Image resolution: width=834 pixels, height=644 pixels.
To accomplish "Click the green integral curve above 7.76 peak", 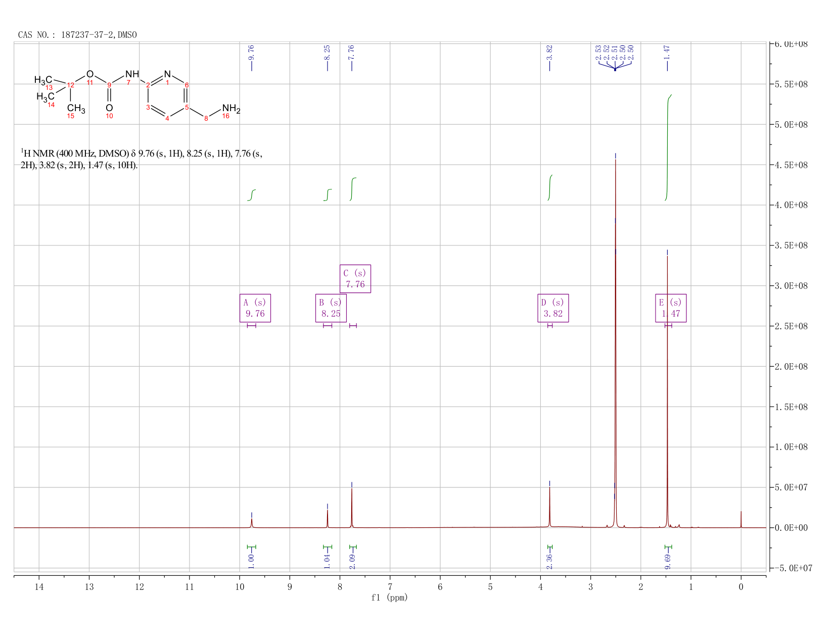I will click(353, 189).
